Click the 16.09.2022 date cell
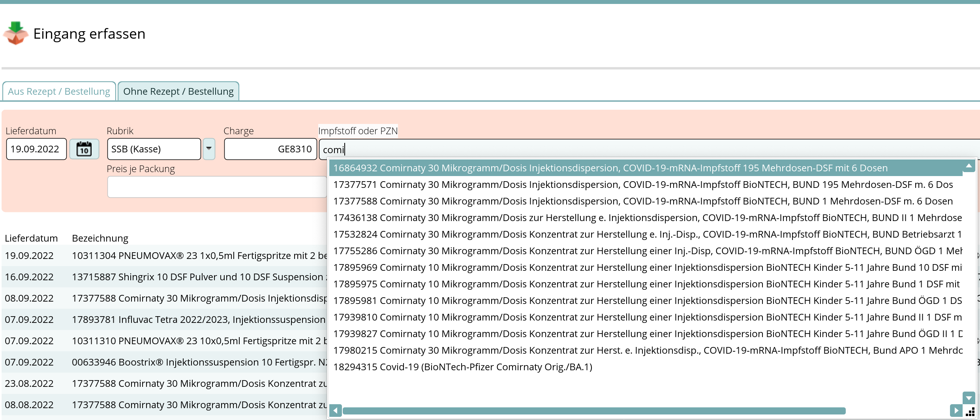Image resolution: width=980 pixels, height=420 pixels. (x=29, y=277)
